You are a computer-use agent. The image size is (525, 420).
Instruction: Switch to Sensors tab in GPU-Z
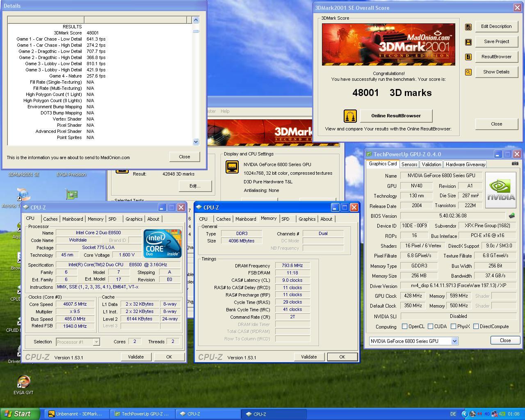[x=409, y=164]
